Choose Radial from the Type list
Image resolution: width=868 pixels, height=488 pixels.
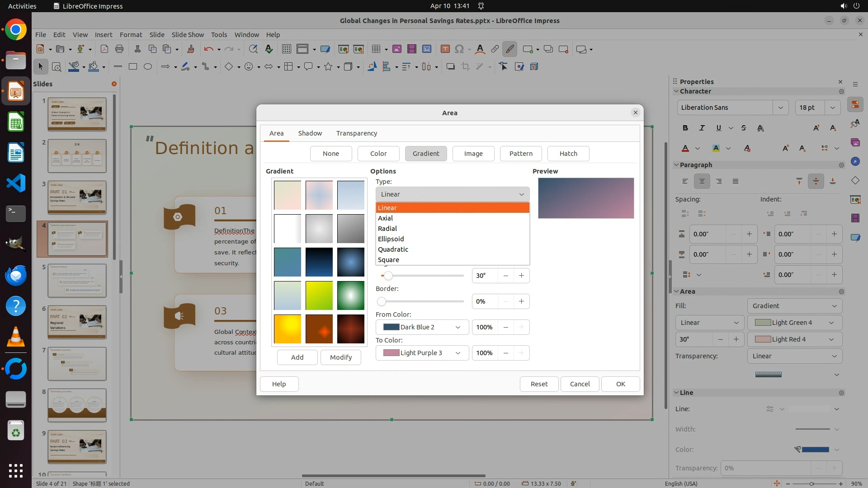coord(387,229)
